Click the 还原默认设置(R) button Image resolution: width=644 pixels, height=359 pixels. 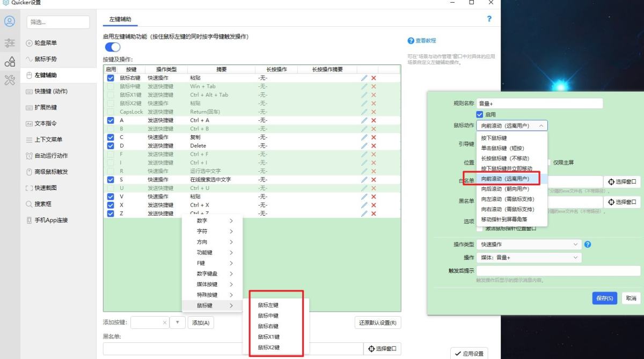pyautogui.click(x=378, y=323)
